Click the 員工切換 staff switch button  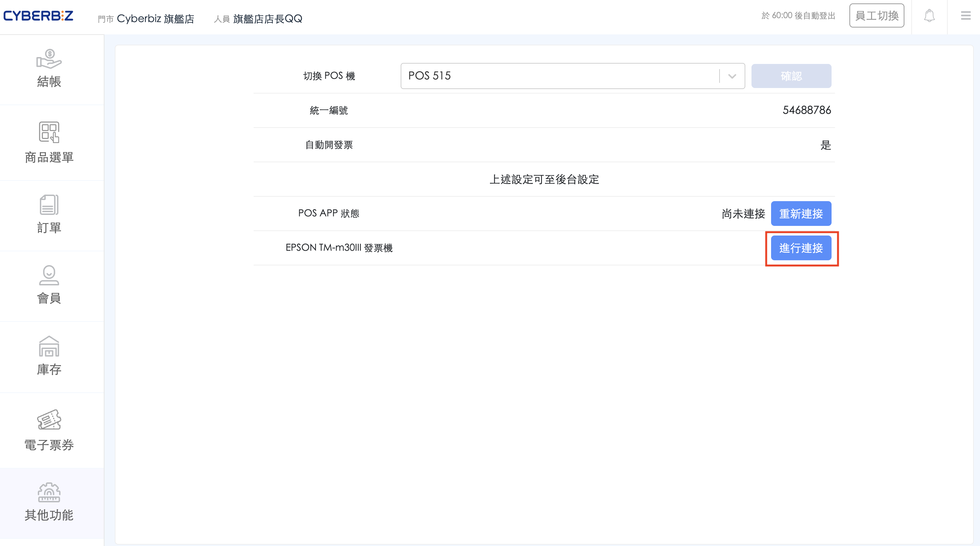(877, 15)
